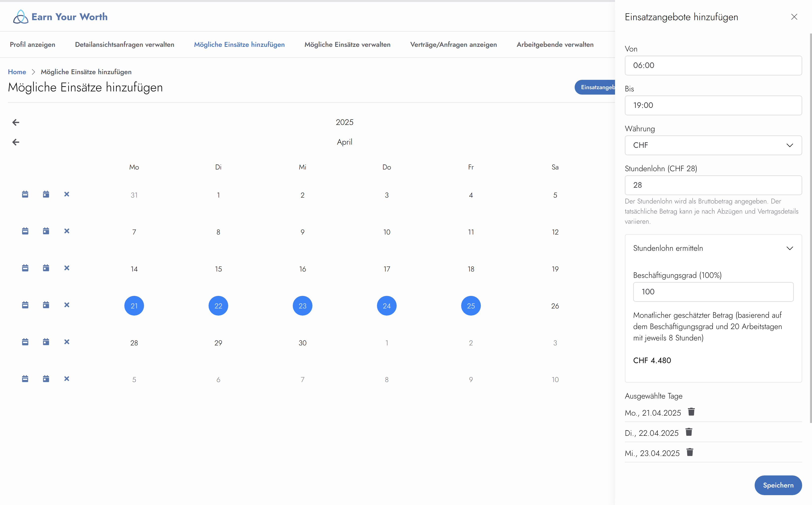Click the Speichern button

[778, 485]
